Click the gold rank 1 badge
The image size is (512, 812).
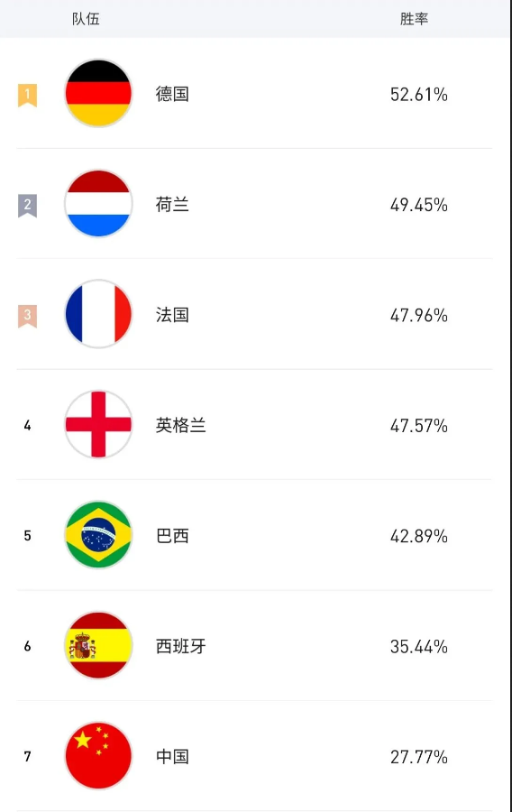tap(27, 96)
